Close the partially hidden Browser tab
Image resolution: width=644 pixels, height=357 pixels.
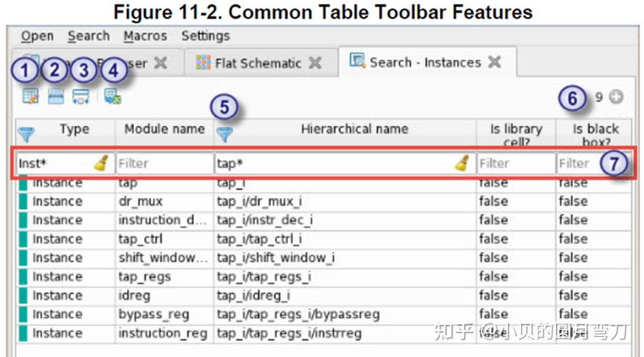[x=160, y=63]
